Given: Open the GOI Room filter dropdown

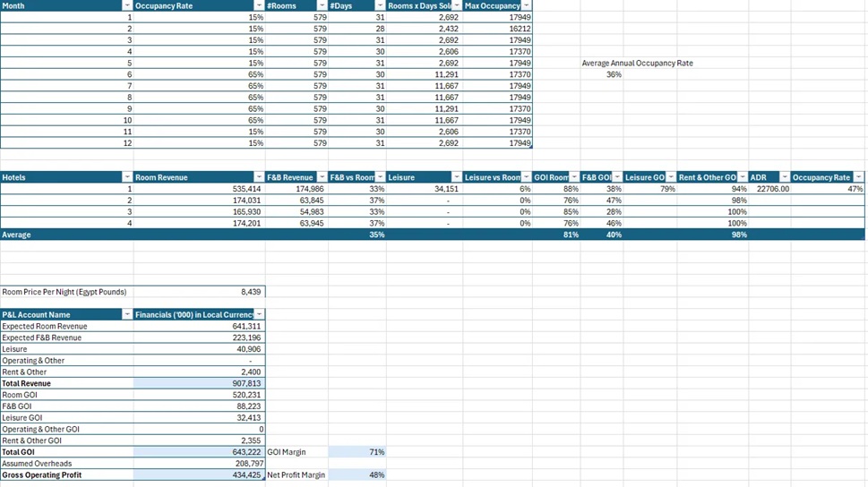Looking at the screenshot, I should point(574,177).
